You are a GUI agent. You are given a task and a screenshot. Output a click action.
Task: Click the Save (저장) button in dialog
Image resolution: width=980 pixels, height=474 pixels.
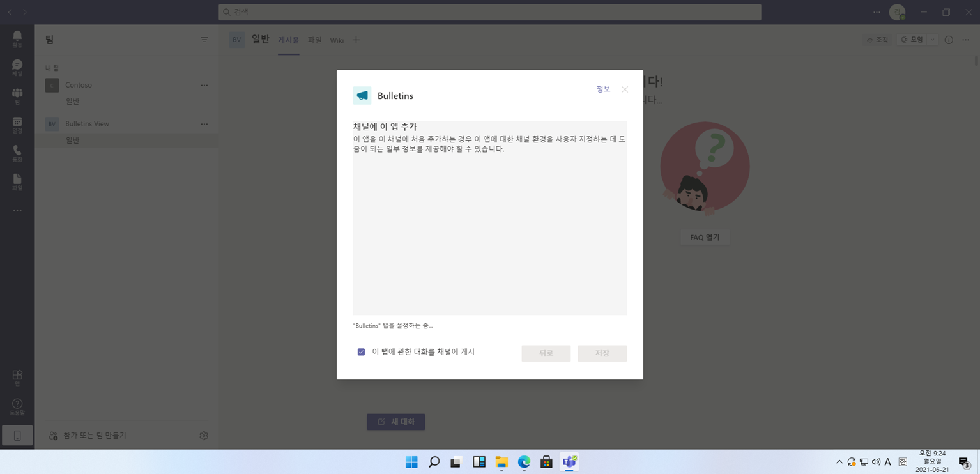pyautogui.click(x=602, y=353)
